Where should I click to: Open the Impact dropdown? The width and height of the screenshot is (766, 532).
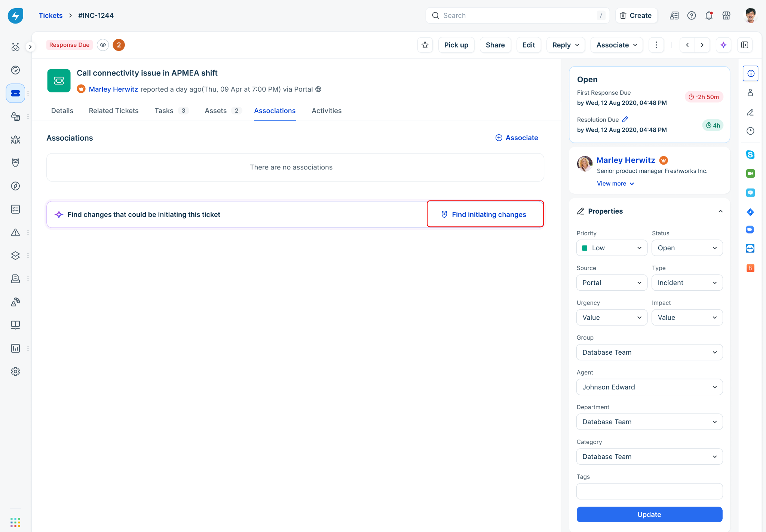click(x=687, y=318)
